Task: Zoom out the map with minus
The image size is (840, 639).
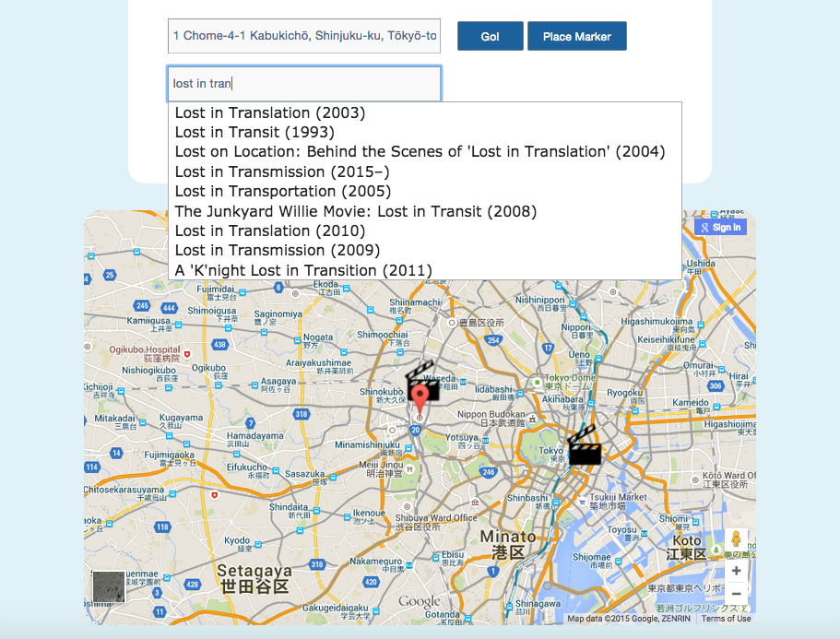Action: coord(737,594)
